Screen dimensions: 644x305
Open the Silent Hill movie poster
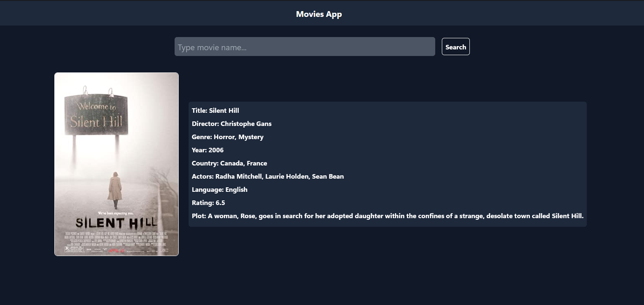117,164
